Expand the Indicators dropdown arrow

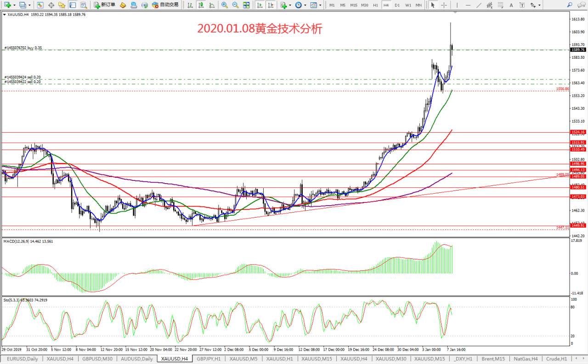point(290,5)
